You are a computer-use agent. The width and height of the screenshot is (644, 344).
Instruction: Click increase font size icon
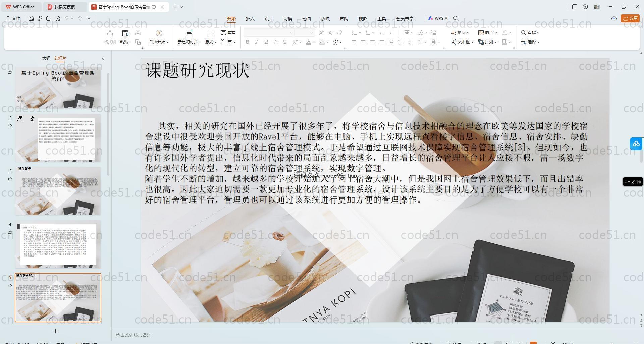pos(321,33)
